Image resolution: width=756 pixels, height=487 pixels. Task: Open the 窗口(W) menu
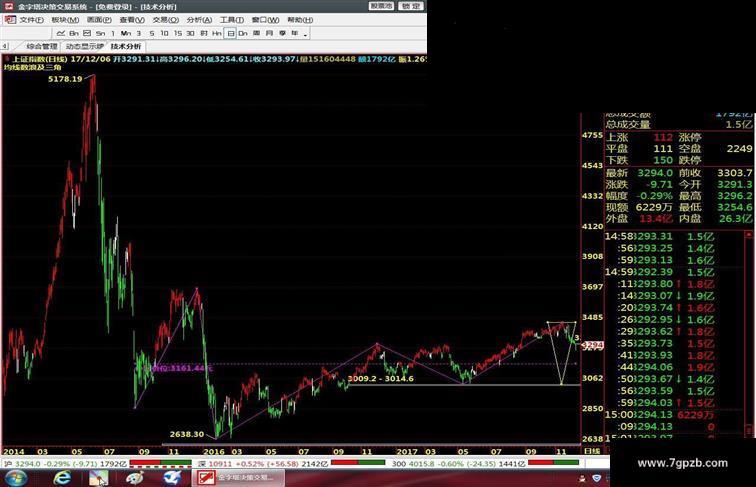point(265,20)
